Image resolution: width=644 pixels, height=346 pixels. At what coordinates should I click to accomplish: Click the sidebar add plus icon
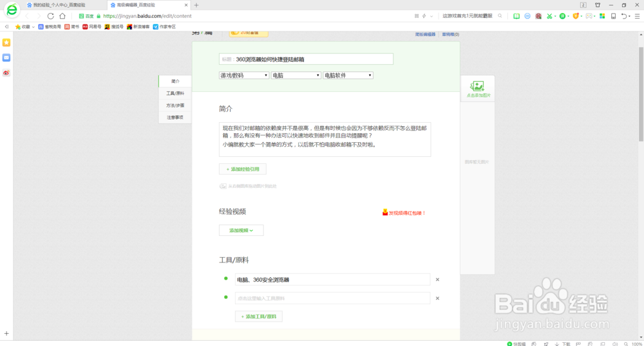pyautogui.click(x=6, y=333)
